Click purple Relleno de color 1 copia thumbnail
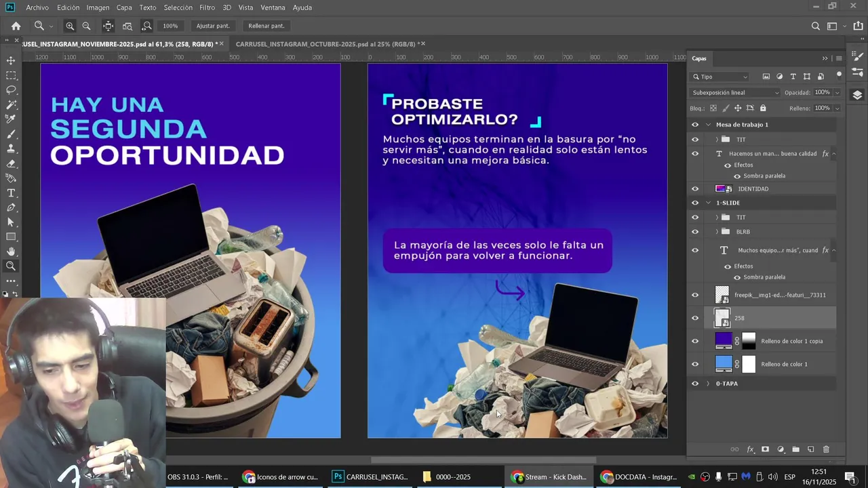868x488 pixels. [724, 341]
